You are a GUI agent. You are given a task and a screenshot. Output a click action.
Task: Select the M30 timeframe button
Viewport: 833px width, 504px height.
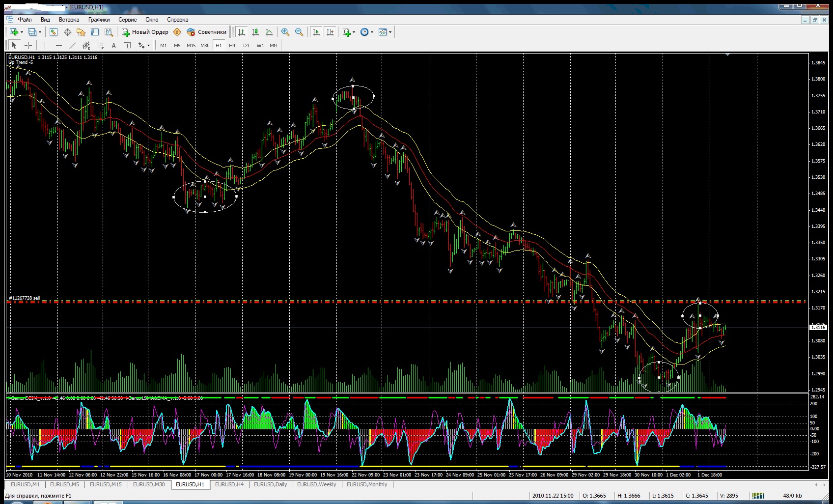point(205,45)
